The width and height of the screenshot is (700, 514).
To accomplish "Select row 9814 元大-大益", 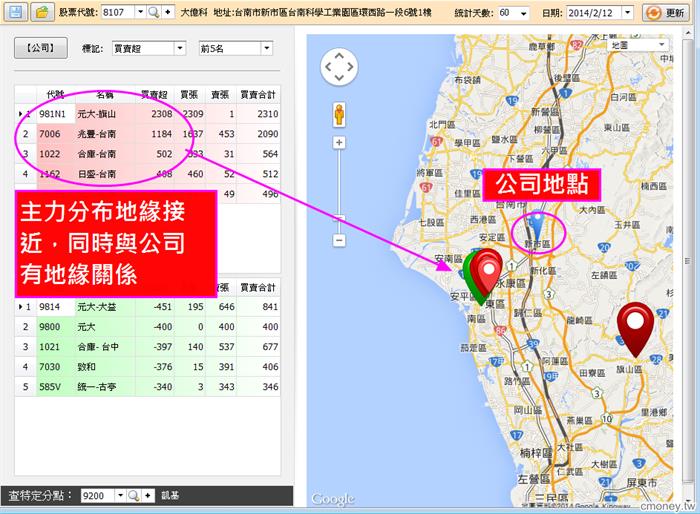I will 147,307.
